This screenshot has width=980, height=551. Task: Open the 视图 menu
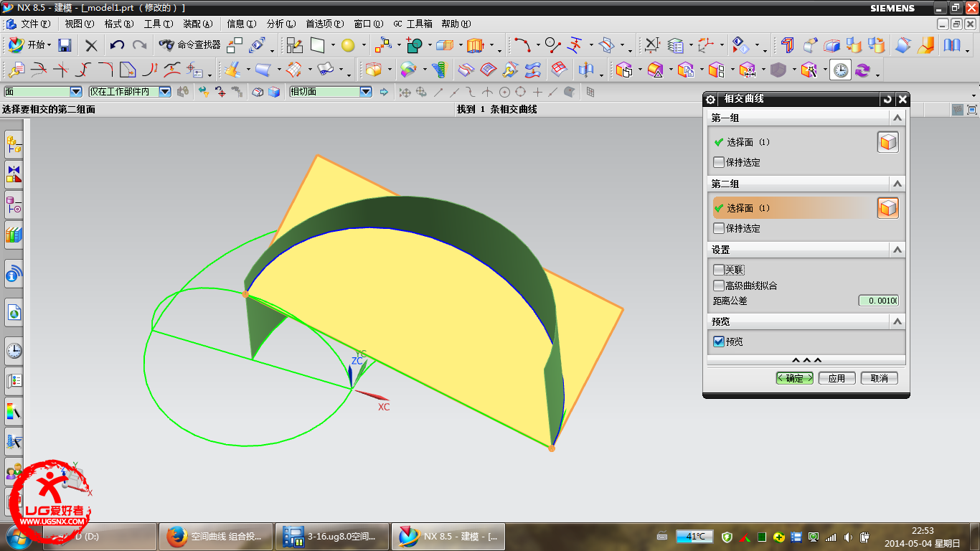tap(79, 24)
